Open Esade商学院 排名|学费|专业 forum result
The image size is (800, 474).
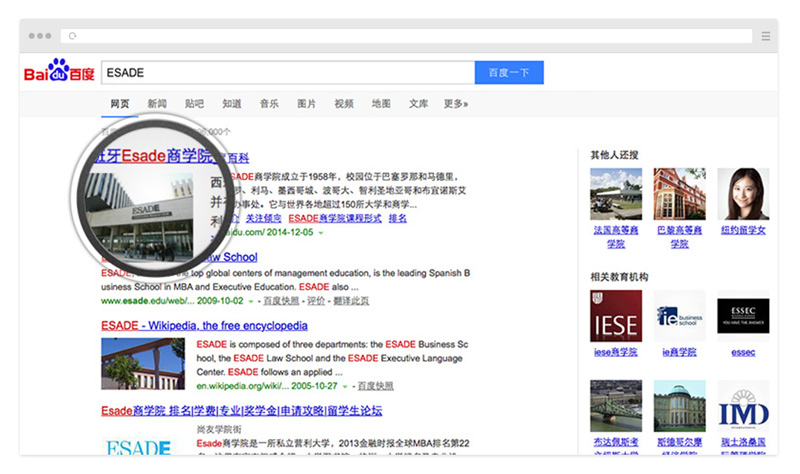pyautogui.click(x=241, y=411)
